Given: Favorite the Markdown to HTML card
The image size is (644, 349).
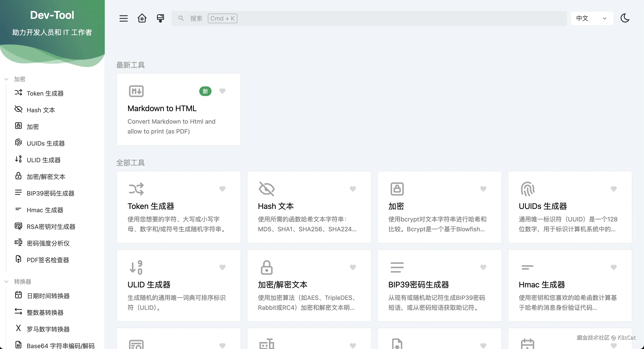Looking at the screenshot, I should click(222, 91).
